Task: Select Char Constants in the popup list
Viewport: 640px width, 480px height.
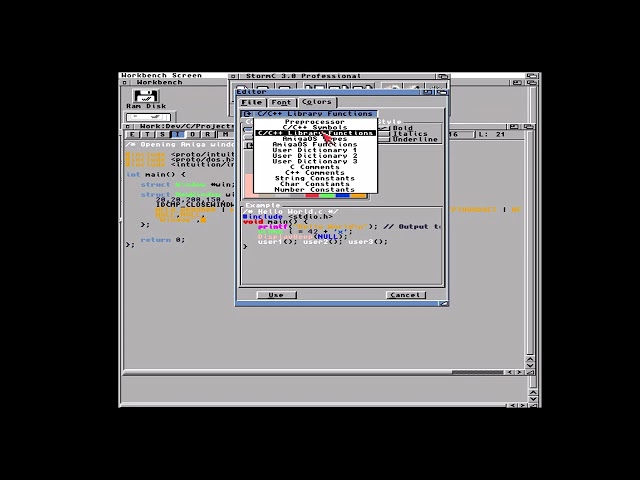Action: pos(315,184)
